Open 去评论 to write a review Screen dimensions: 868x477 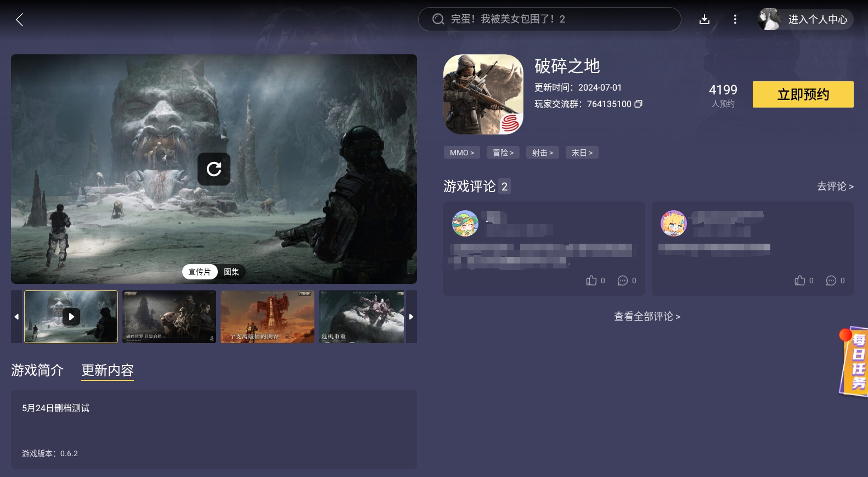[835, 186]
